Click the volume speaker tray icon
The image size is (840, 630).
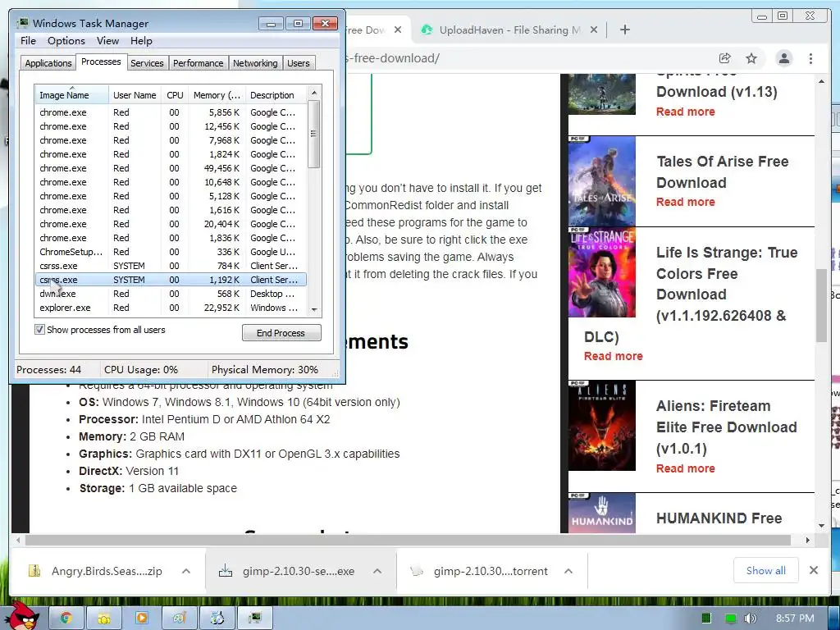[x=751, y=619]
